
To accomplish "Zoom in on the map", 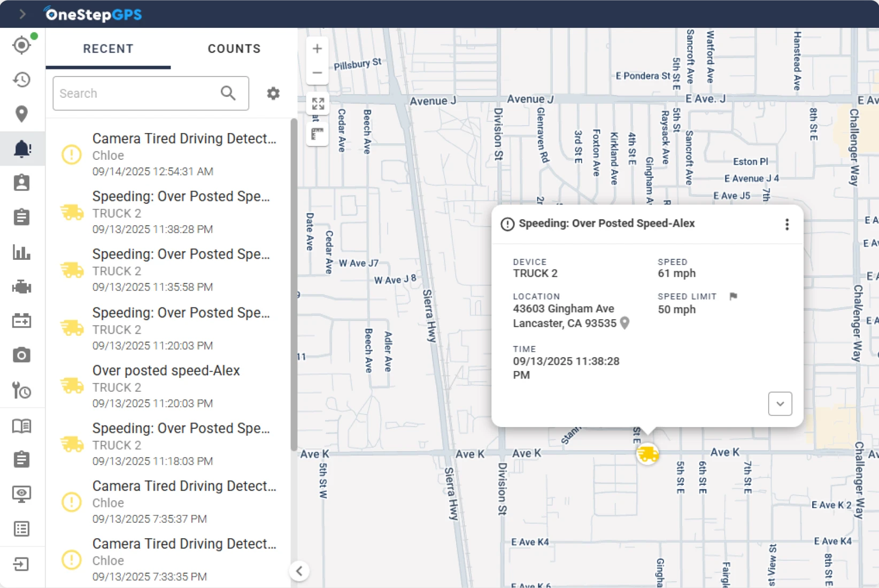I will [317, 49].
